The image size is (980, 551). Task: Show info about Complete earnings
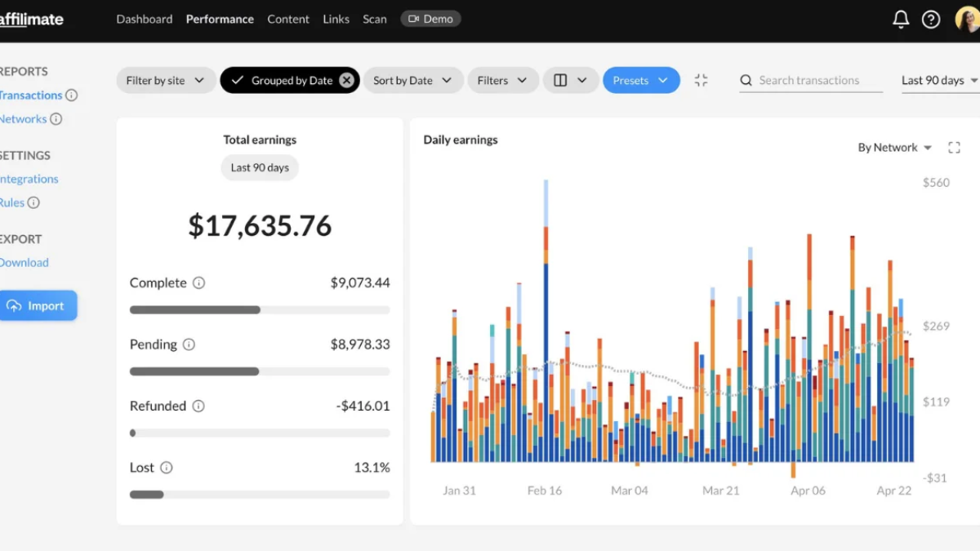(198, 283)
